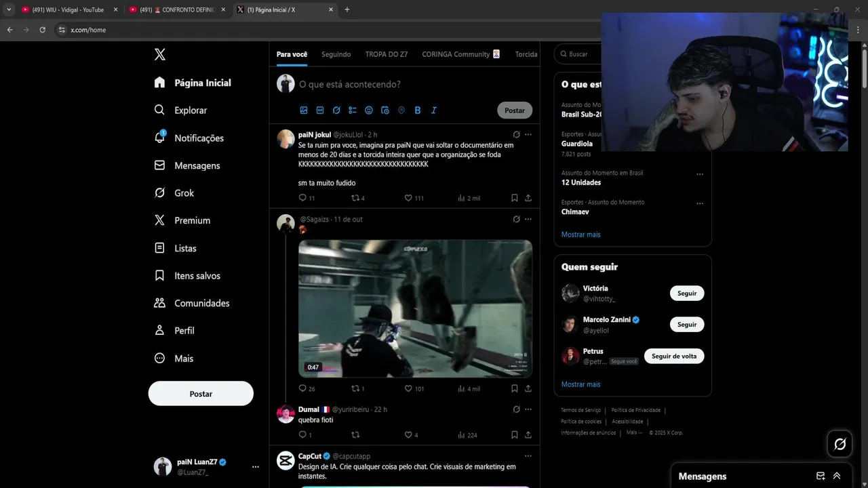Add a GIF with the GIF icon
Image resolution: width=868 pixels, height=488 pixels.
coord(320,110)
